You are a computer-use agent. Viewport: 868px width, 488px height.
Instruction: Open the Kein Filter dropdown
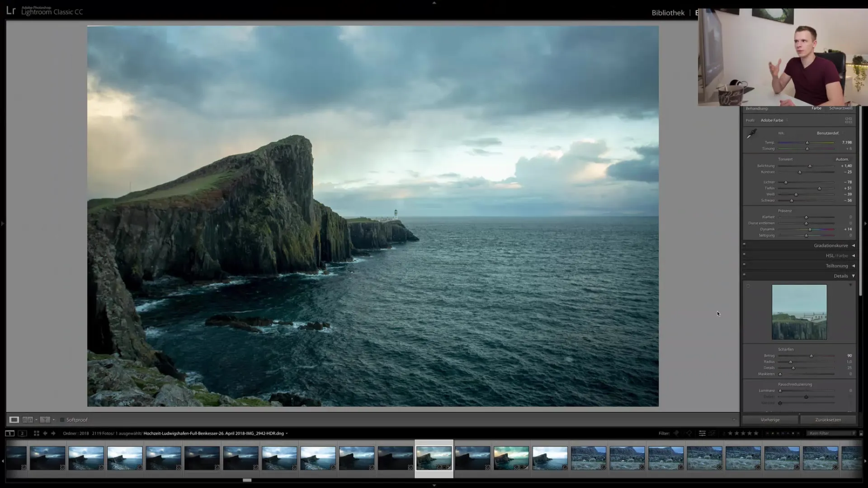832,433
